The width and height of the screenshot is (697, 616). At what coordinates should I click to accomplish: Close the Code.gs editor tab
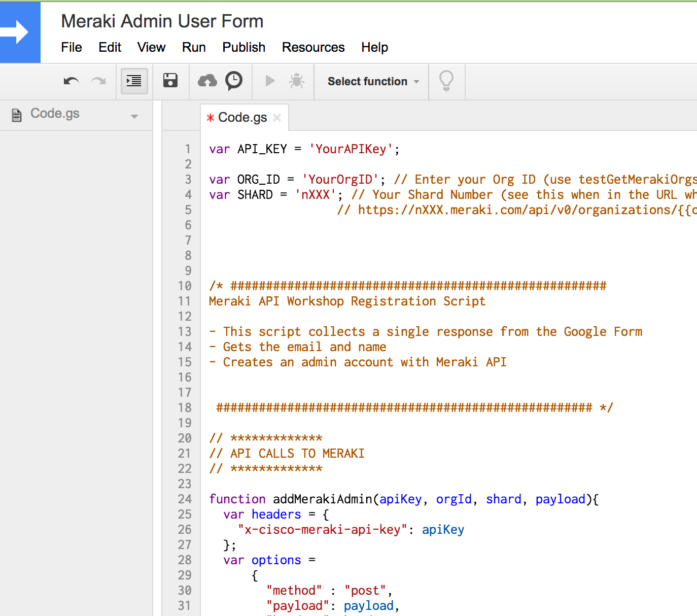pos(277,118)
